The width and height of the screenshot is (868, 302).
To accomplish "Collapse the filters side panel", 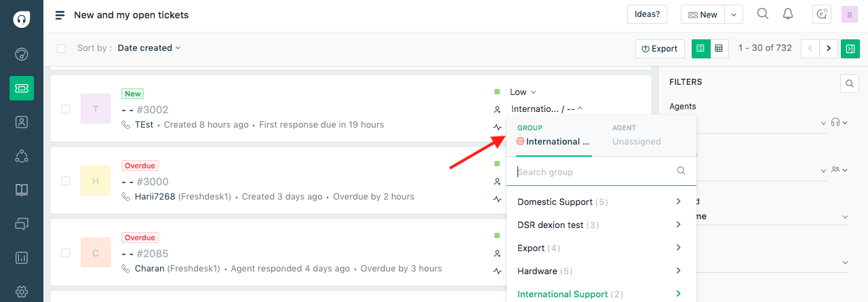I will pyautogui.click(x=850, y=48).
